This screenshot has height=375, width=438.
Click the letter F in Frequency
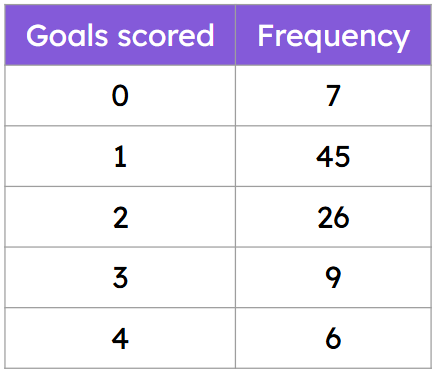[x=265, y=35]
